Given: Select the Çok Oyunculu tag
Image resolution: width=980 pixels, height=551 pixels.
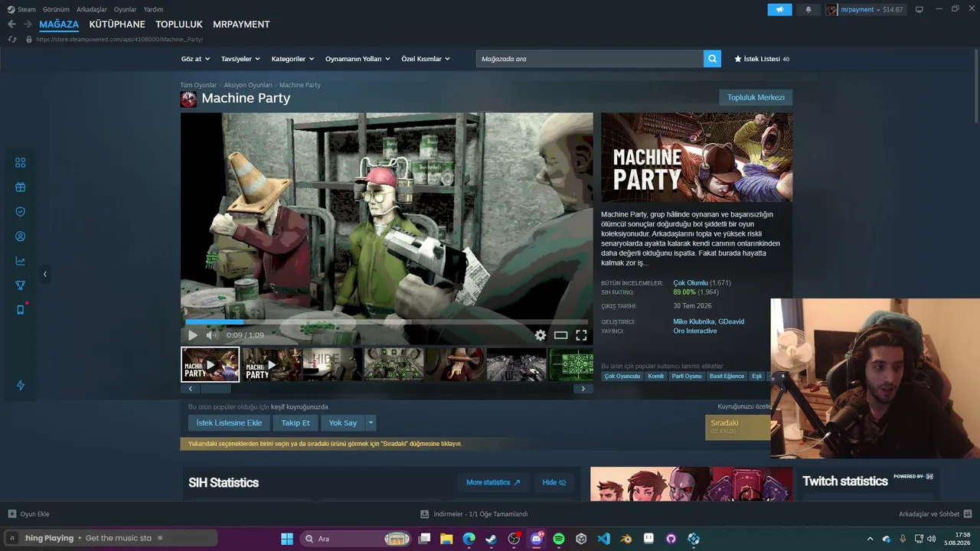Looking at the screenshot, I should [622, 377].
